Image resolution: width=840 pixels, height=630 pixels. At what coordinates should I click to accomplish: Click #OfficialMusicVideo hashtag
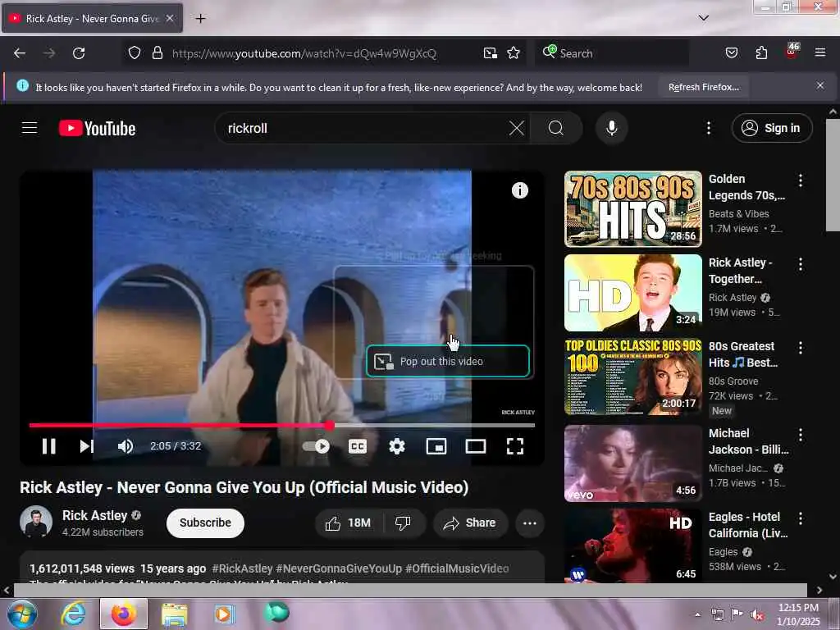click(x=457, y=568)
